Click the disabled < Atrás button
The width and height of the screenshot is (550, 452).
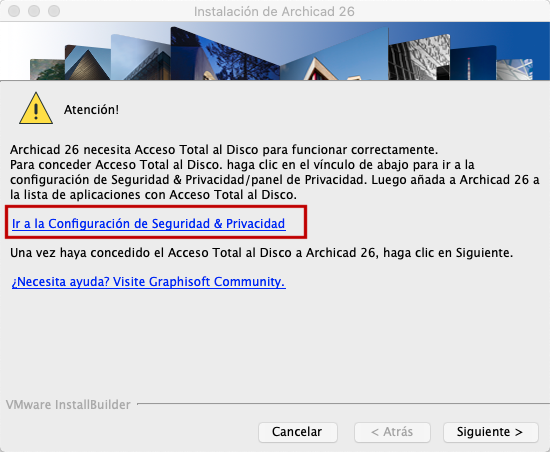(392, 432)
